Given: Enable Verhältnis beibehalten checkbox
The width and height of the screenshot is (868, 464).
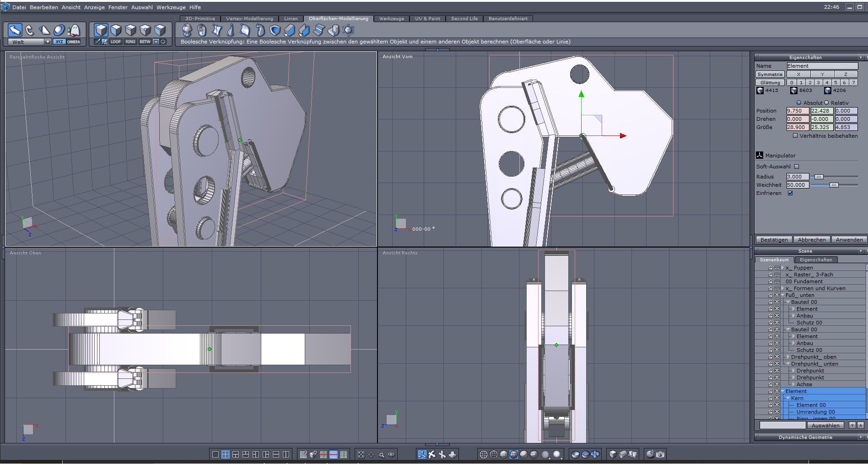Looking at the screenshot, I should 795,136.
